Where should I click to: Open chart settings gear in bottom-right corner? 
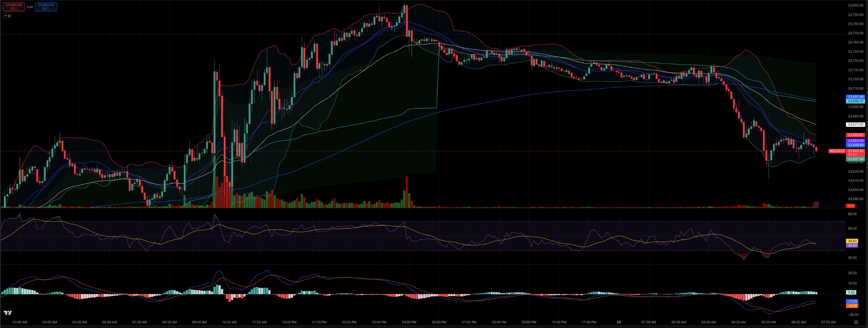coord(856,322)
